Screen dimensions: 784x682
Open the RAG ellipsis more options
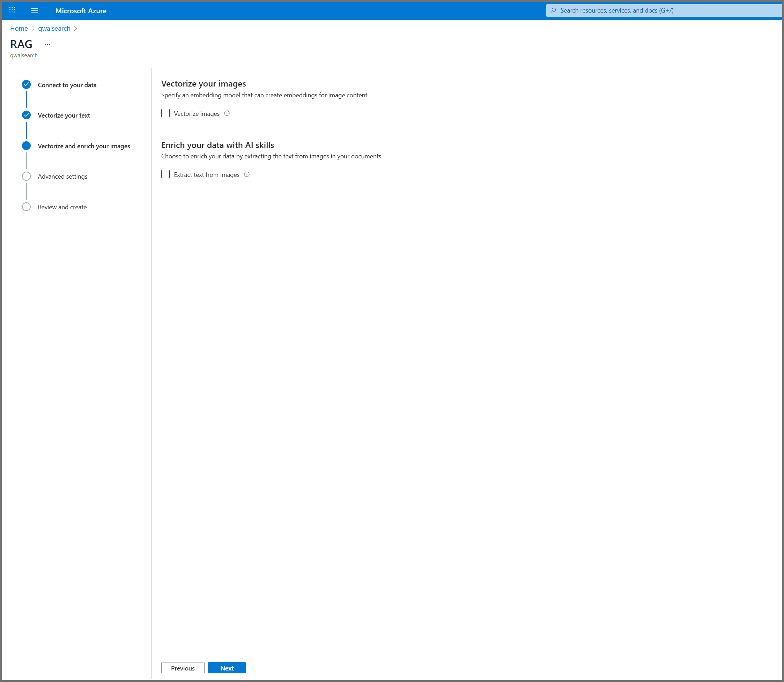click(x=47, y=45)
